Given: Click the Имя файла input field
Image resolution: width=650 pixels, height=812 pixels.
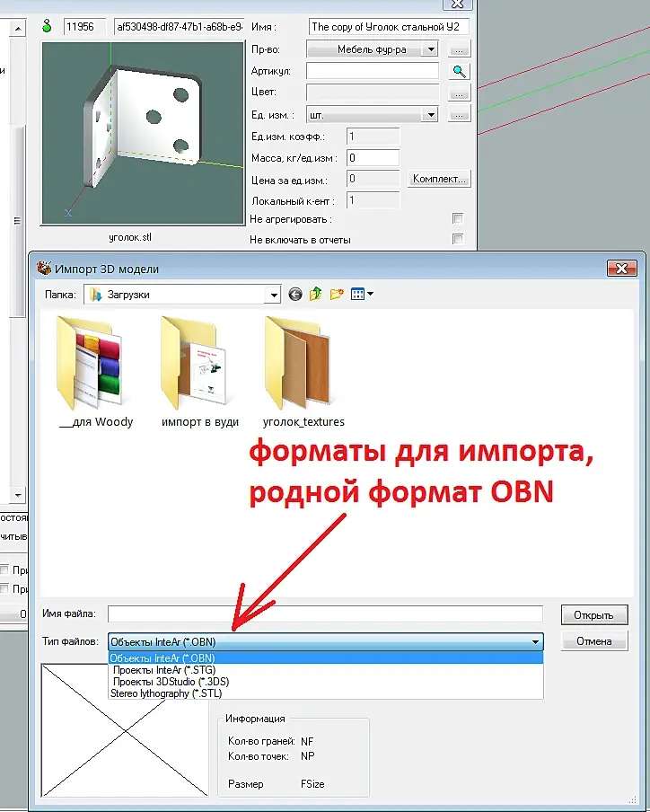Looking at the screenshot, I should point(326,614).
